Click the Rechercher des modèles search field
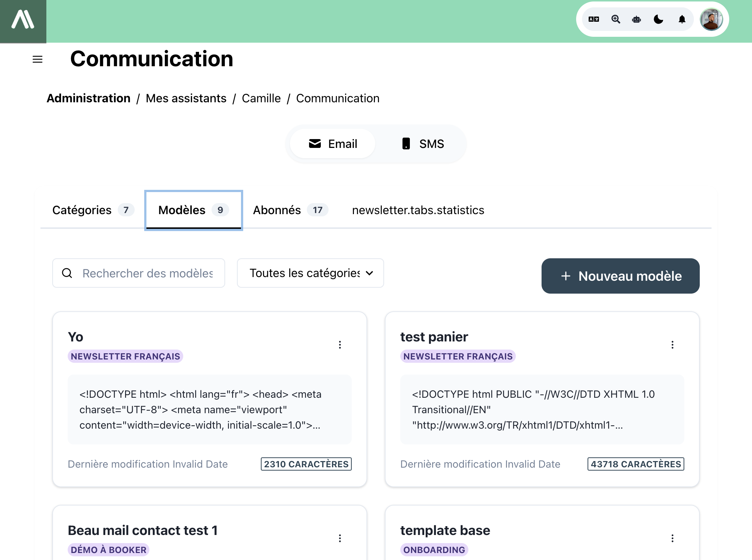Image resolution: width=752 pixels, height=560 pixels. [147, 273]
